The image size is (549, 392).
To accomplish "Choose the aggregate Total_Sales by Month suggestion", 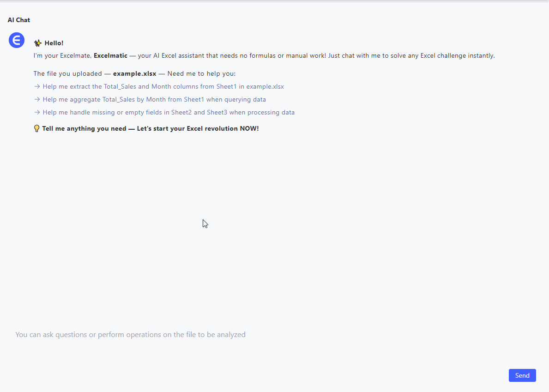I will [x=154, y=99].
